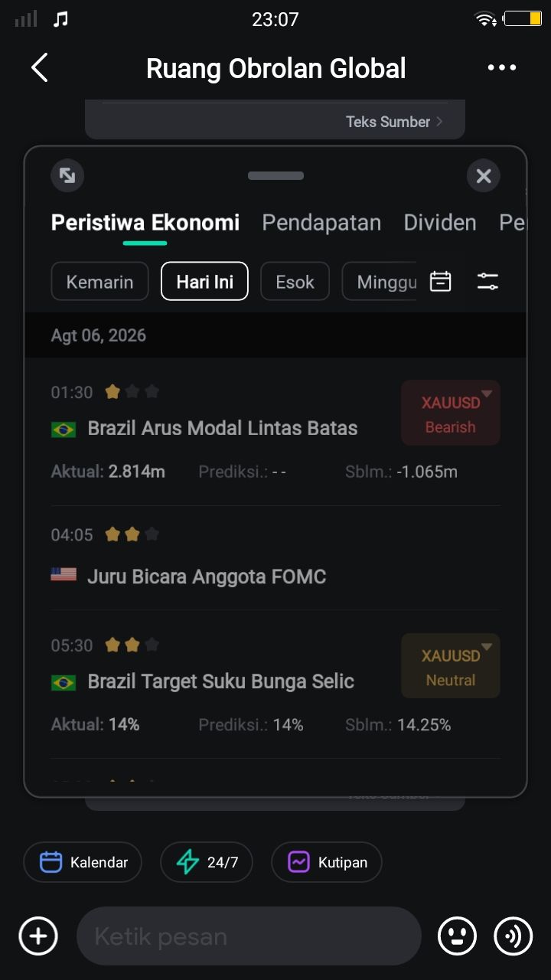The width and height of the screenshot is (551, 980).
Task: Switch to the Pendapatan tab
Action: pos(321,223)
